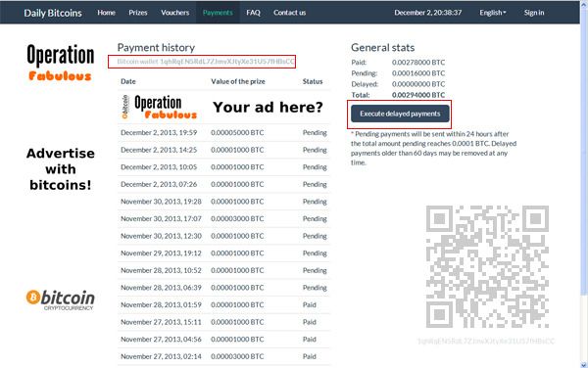Select the November 30, 2013, 19:28 entry
This screenshot has width=588, height=368.
pyautogui.click(x=223, y=202)
